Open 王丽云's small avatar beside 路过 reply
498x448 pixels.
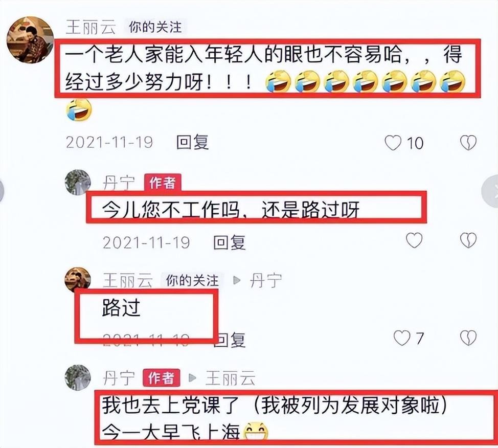coord(78,280)
